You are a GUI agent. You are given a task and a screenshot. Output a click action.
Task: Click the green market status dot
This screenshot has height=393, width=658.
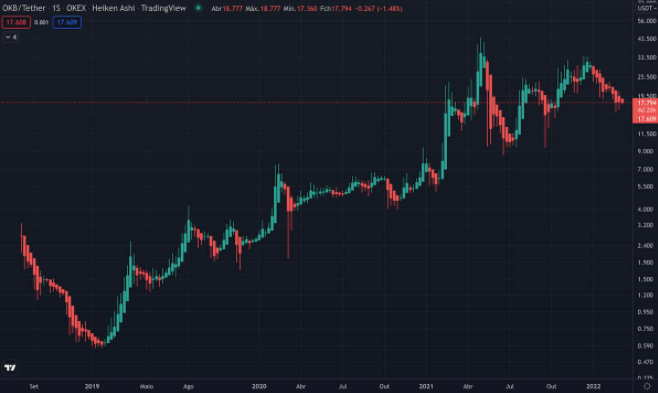tap(198, 8)
